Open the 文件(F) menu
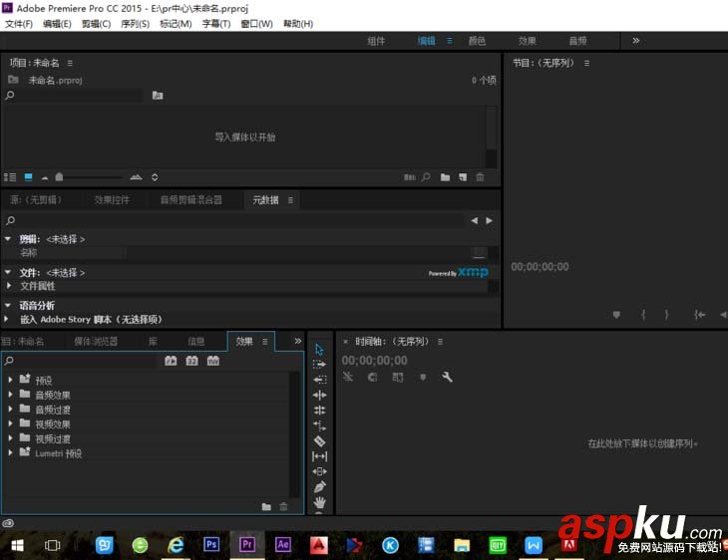 [x=19, y=24]
